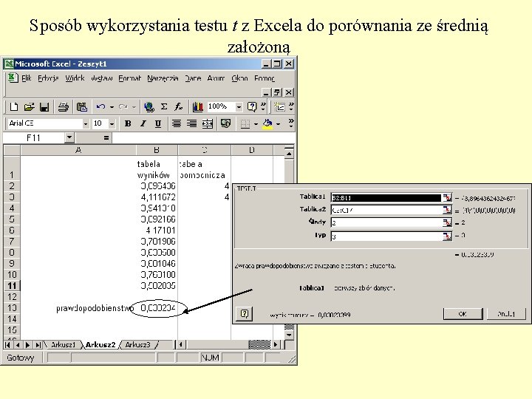Click the New workbook icon
532x399 pixels.
pyautogui.click(x=13, y=107)
